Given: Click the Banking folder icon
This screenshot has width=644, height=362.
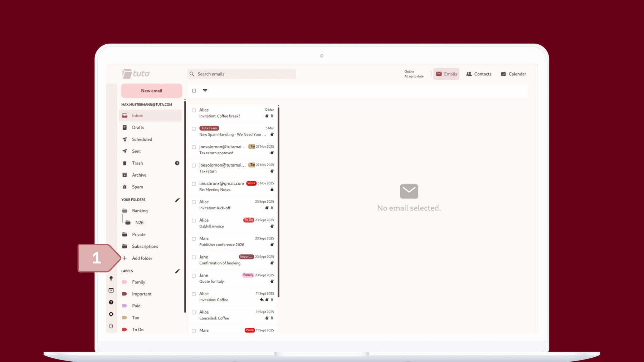Looking at the screenshot, I should [125, 210].
